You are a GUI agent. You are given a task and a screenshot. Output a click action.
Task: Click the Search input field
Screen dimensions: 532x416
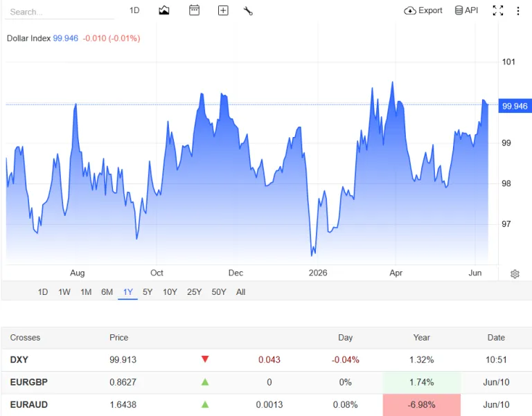(x=60, y=12)
